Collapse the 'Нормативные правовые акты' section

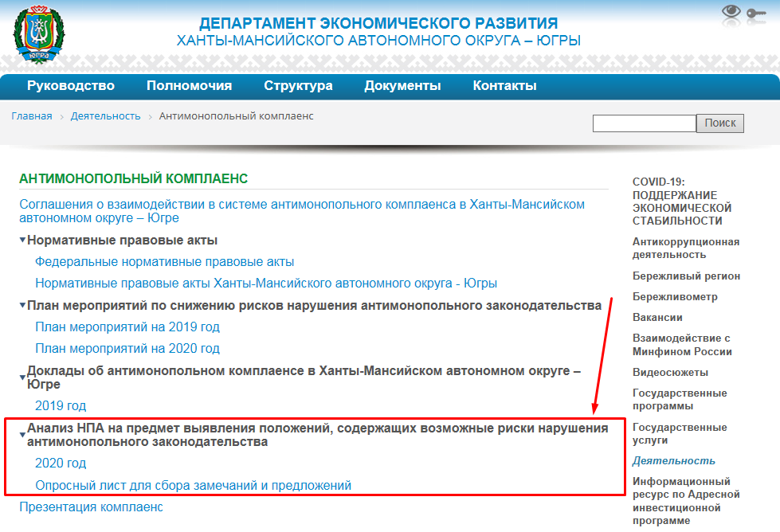[x=22, y=241]
